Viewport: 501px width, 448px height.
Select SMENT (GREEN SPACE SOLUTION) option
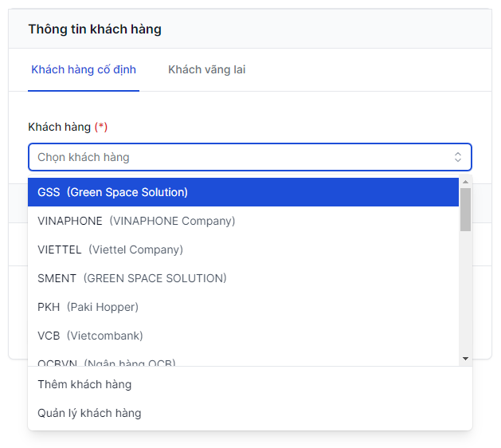point(243,278)
